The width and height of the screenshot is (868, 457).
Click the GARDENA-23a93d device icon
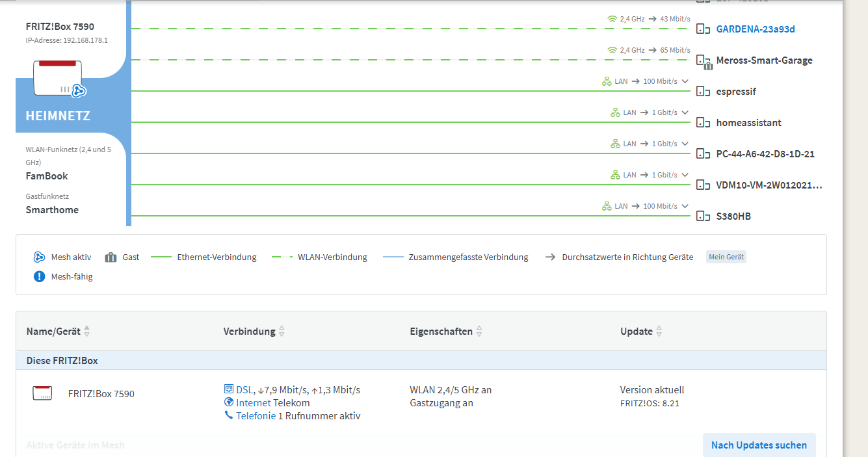point(703,29)
